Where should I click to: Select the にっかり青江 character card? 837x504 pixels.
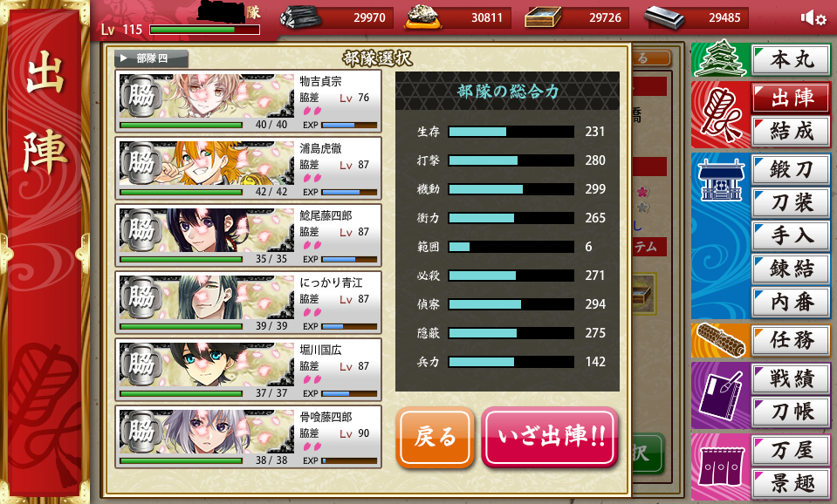248,303
